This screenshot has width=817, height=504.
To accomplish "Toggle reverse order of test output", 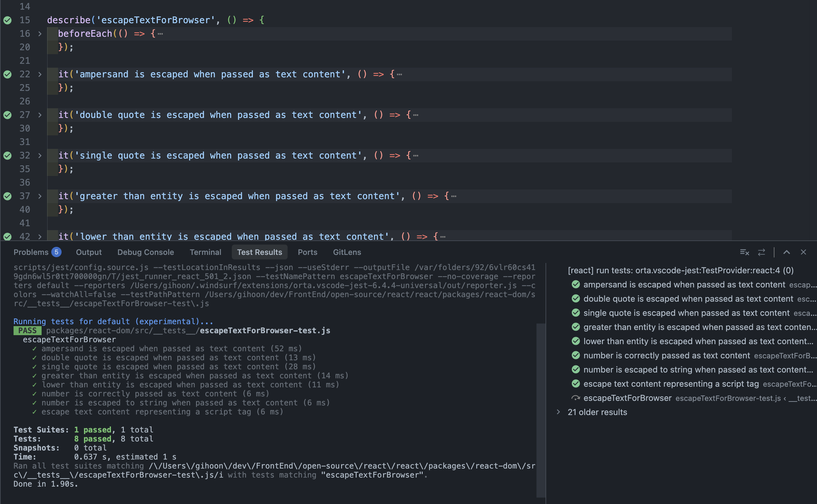I will pyautogui.click(x=762, y=252).
